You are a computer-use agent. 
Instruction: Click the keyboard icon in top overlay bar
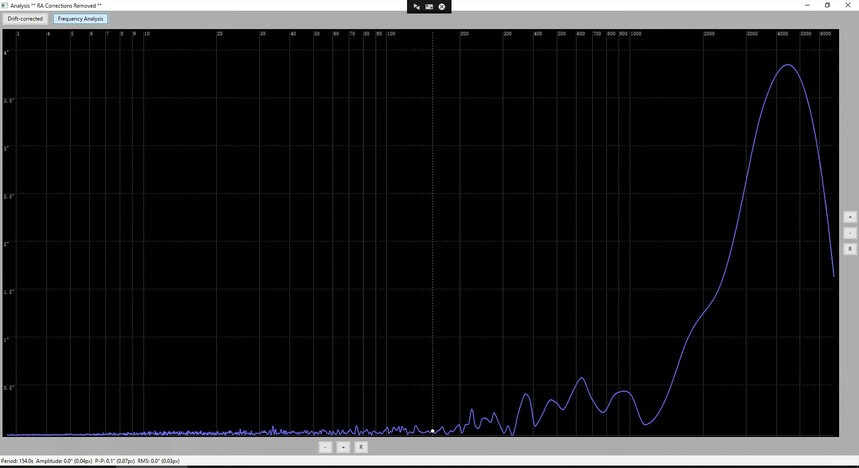(x=429, y=7)
